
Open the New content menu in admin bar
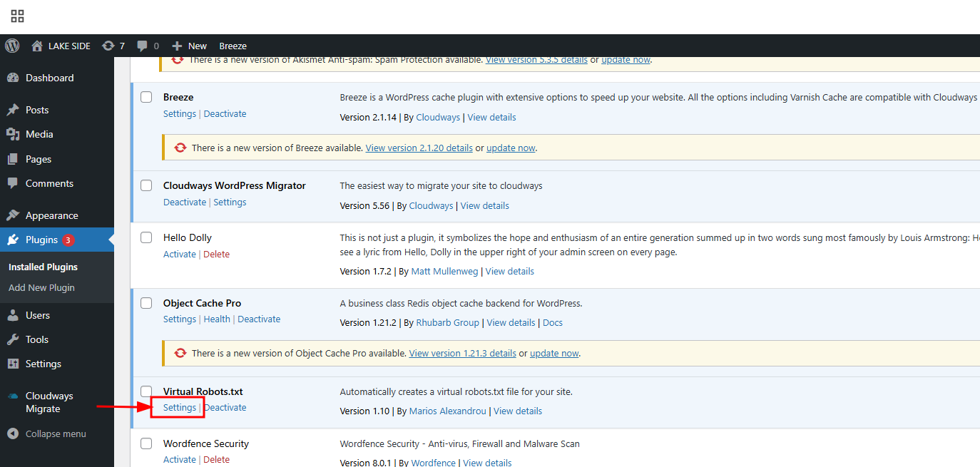point(190,46)
